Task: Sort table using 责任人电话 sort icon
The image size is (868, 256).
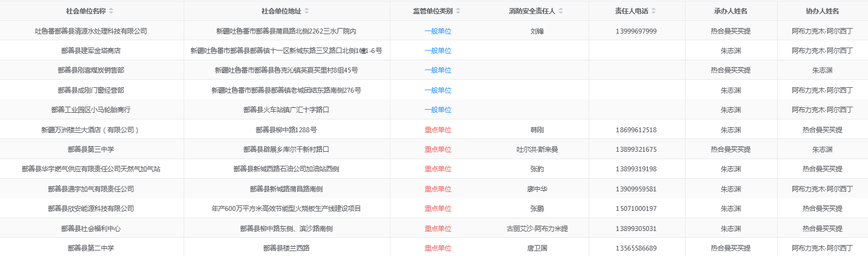Action: click(654, 11)
